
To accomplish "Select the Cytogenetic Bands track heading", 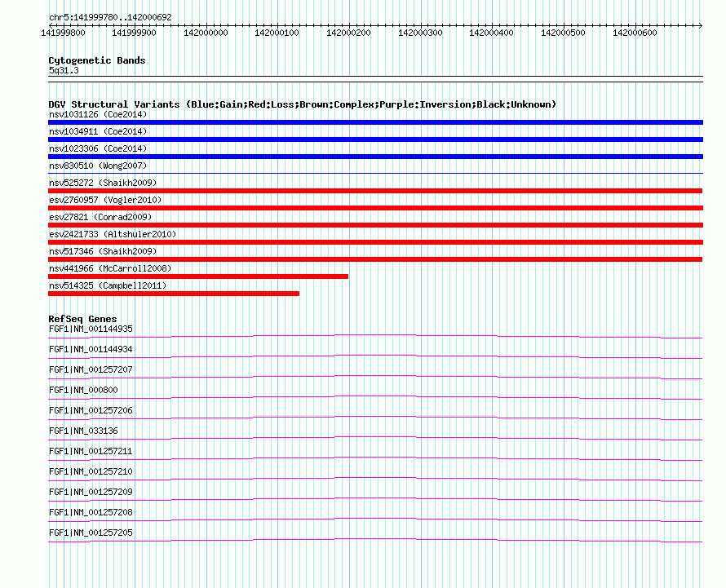I will 97,60.
